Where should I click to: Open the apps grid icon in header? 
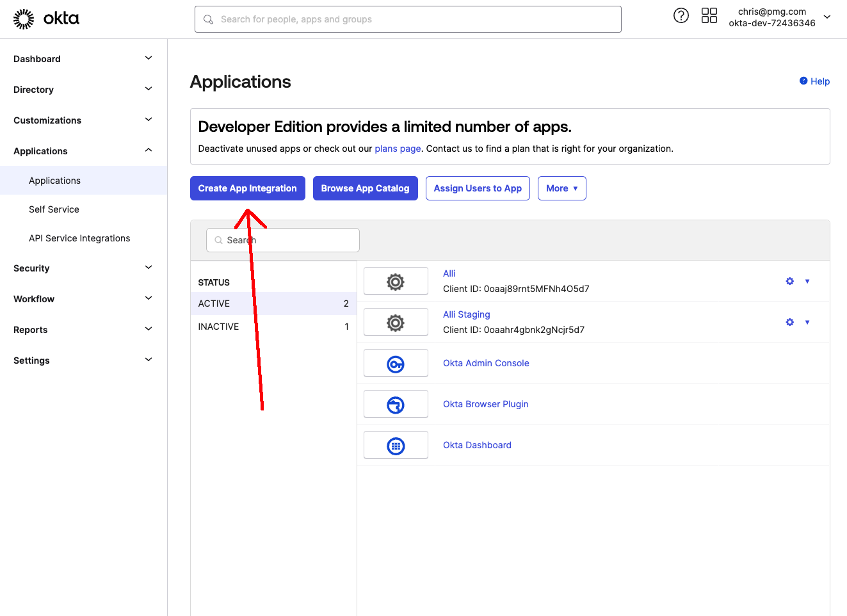709,16
